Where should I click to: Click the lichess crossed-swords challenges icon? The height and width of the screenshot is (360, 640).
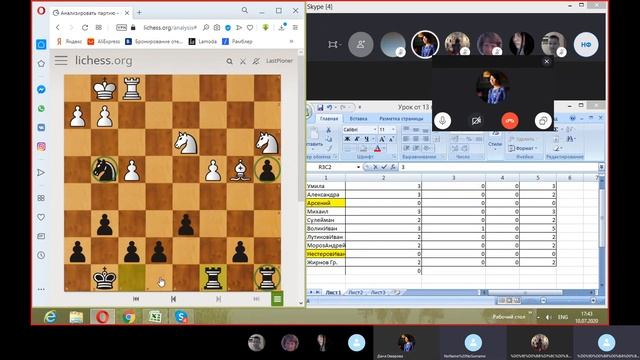click(x=243, y=61)
